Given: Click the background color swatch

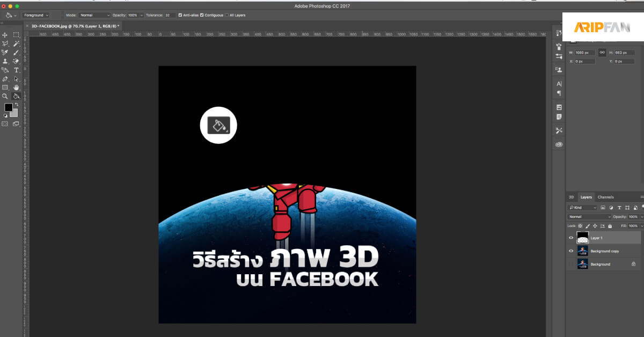Looking at the screenshot, I should click(x=15, y=113).
